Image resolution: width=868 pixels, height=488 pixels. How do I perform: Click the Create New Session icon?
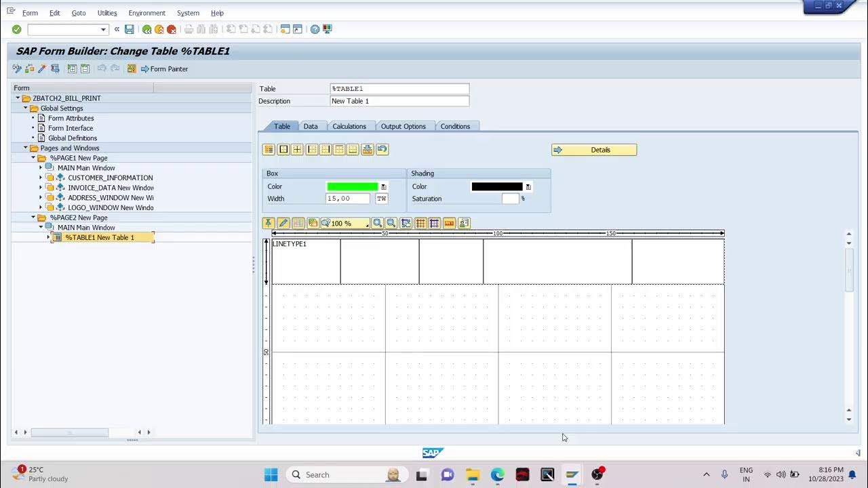(285, 29)
